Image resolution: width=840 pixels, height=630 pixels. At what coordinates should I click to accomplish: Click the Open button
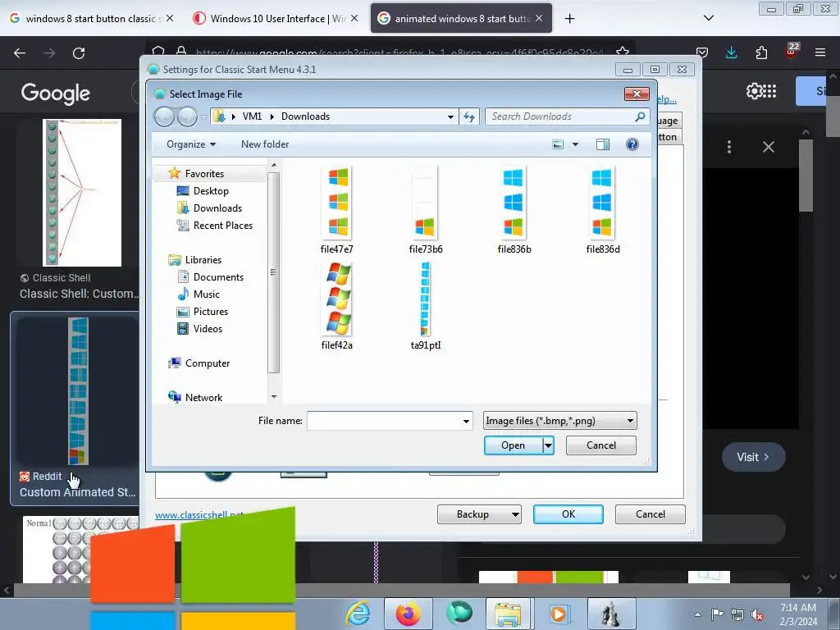(513, 445)
